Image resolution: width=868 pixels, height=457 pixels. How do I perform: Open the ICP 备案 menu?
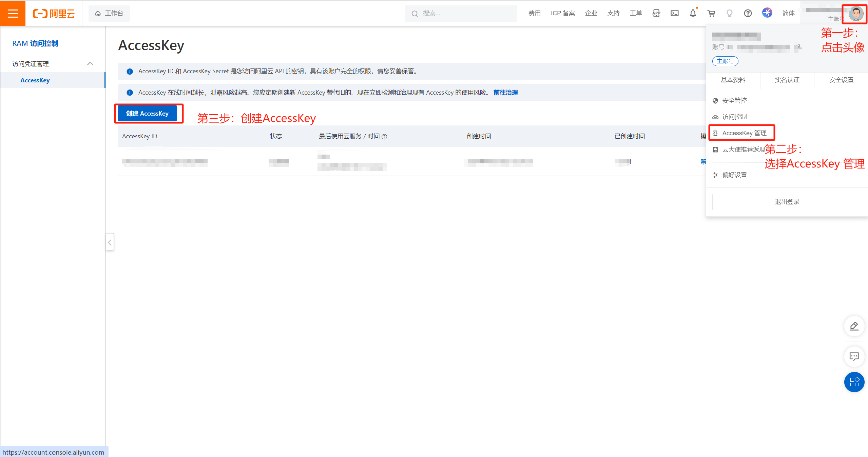563,13
